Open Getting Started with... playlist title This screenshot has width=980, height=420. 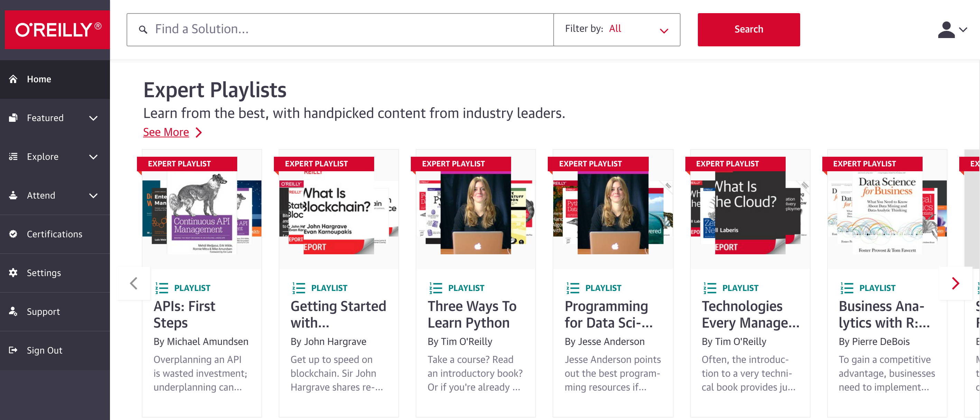[x=338, y=314]
